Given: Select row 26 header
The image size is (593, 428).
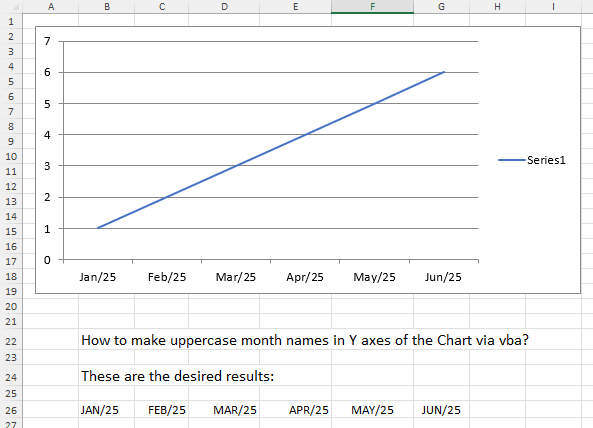Looking at the screenshot, I should point(11,410).
